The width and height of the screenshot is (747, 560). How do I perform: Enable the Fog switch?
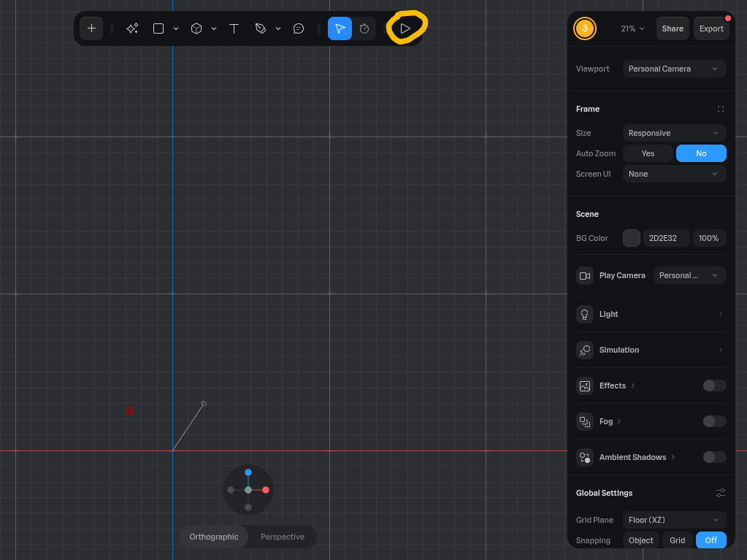point(714,421)
